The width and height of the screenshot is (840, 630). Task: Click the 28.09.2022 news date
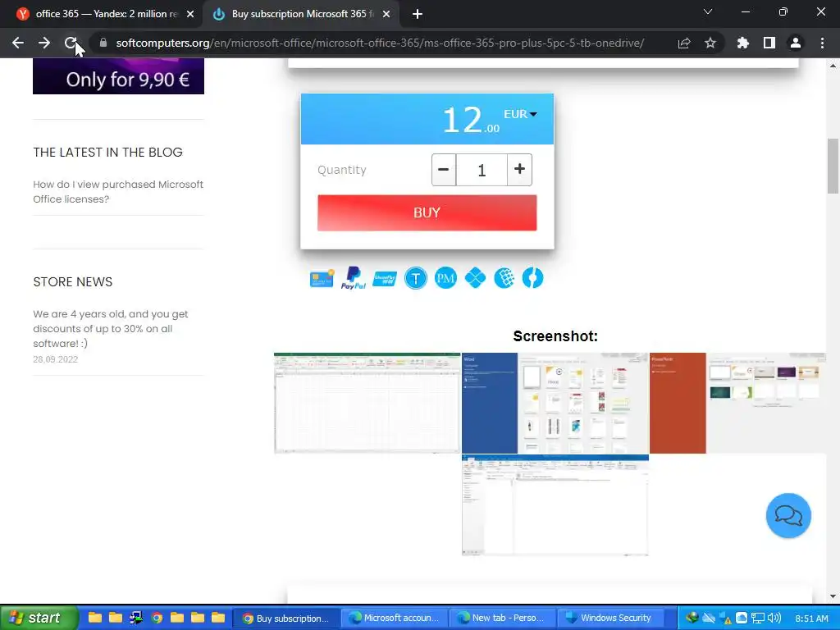(x=55, y=359)
